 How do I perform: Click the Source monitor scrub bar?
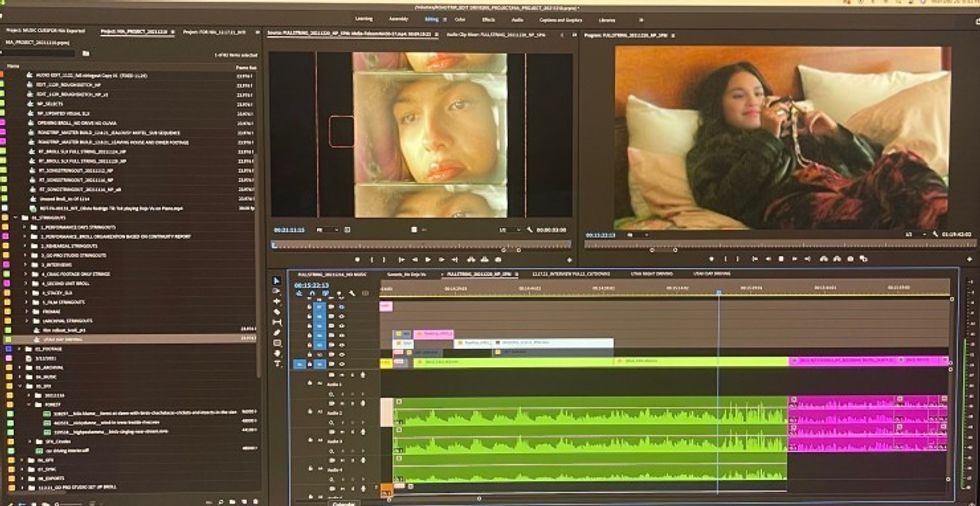tap(421, 244)
